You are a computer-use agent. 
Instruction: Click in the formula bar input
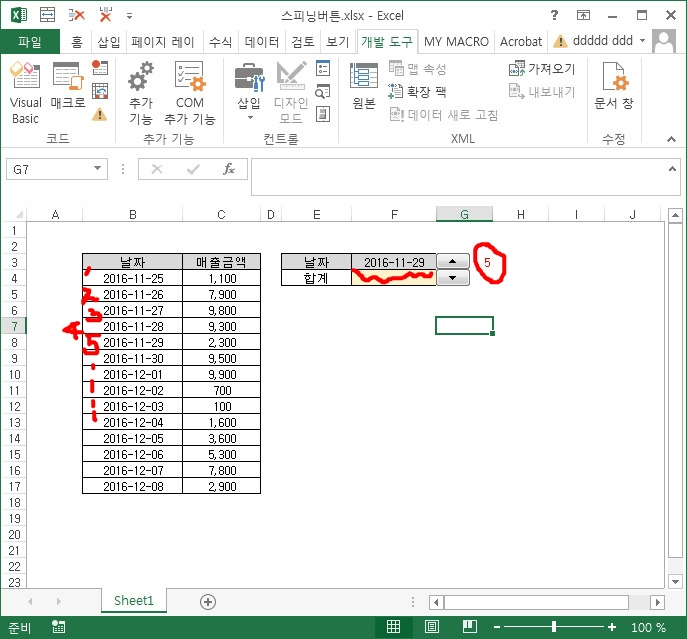458,177
